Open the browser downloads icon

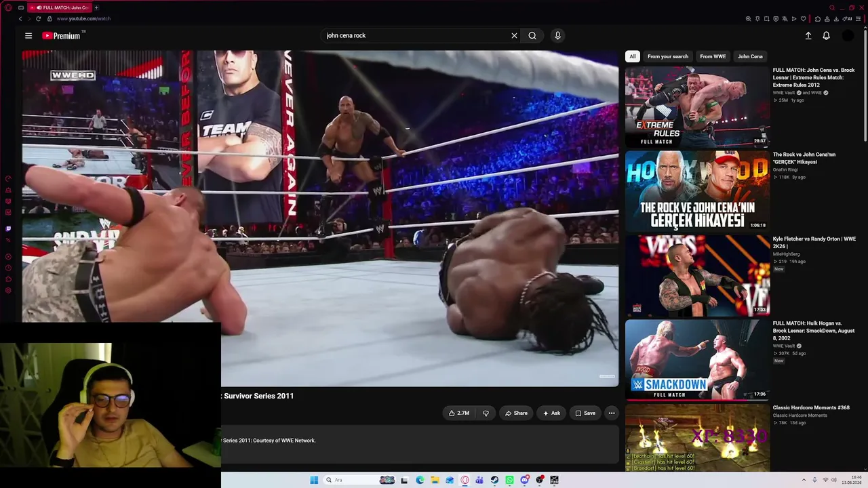837,19
